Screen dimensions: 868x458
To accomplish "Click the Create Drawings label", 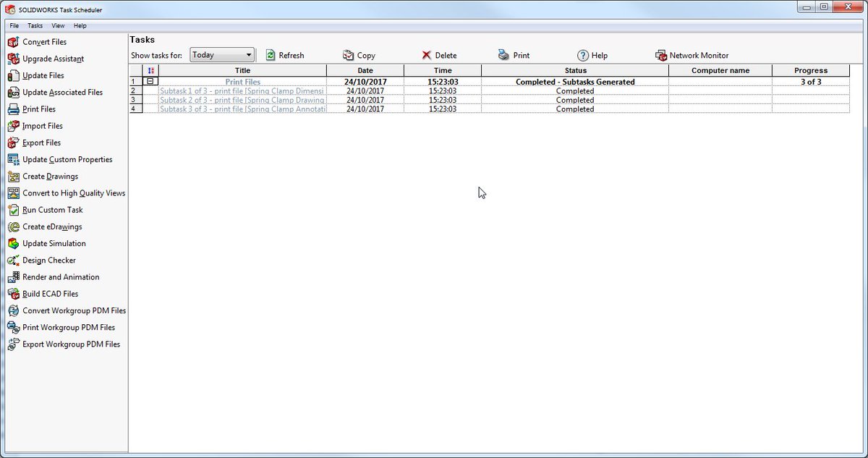I will pyautogui.click(x=50, y=177).
